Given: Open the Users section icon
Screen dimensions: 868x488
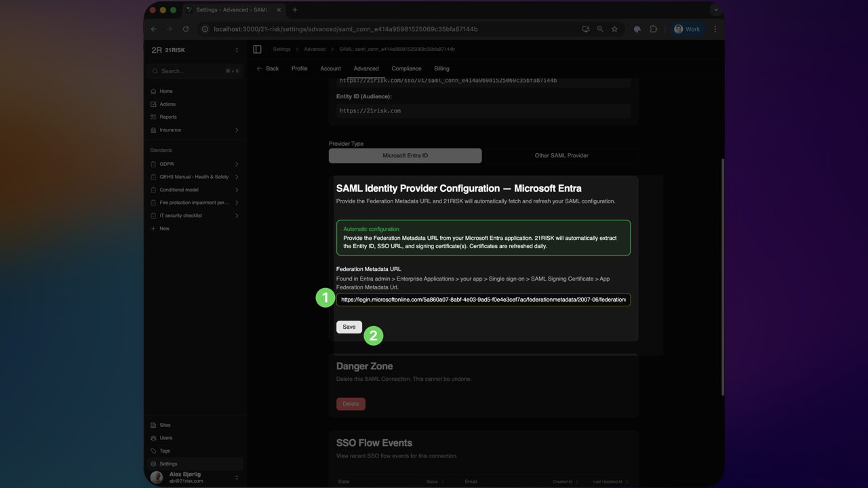Looking at the screenshot, I should (x=155, y=438).
